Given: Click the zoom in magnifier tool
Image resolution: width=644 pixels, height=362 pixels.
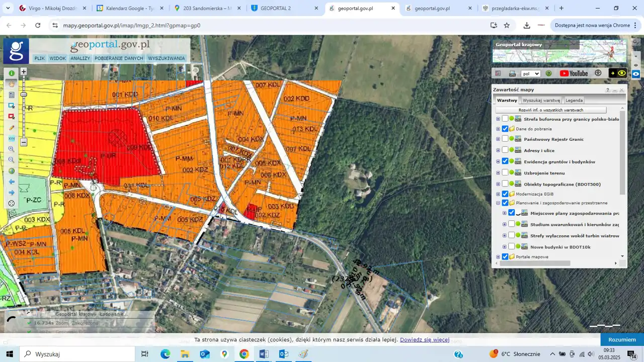Looking at the screenshot, I should point(12,149).
